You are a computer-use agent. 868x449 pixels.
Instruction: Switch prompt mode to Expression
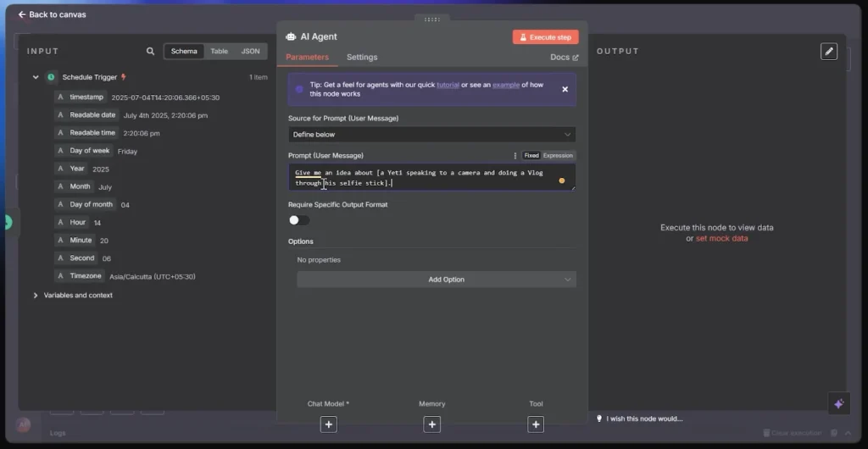[x=558, y=156]
